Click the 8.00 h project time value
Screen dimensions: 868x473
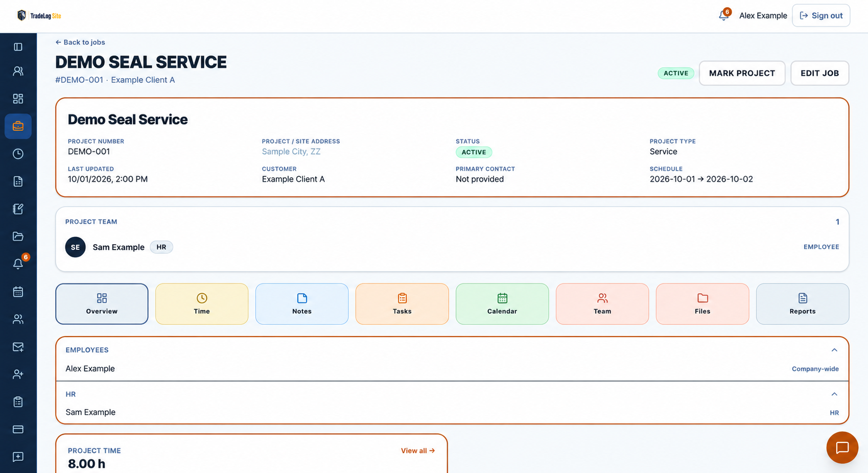coord(87,464)
